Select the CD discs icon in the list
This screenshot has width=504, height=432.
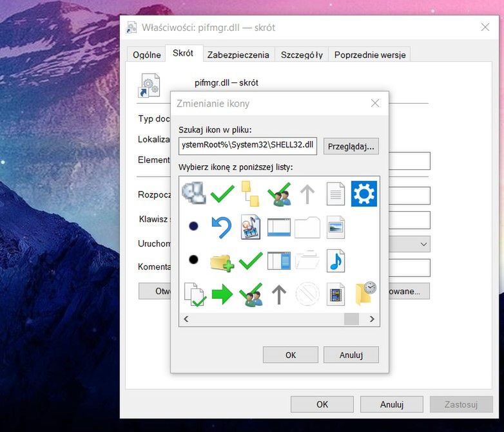194,193
